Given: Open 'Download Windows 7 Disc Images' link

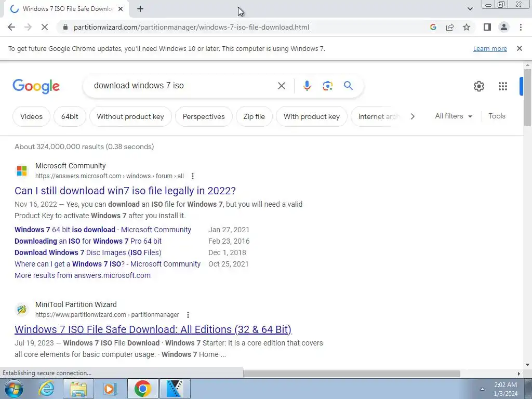Looking at the screenshot, I should tap(88, 252).
